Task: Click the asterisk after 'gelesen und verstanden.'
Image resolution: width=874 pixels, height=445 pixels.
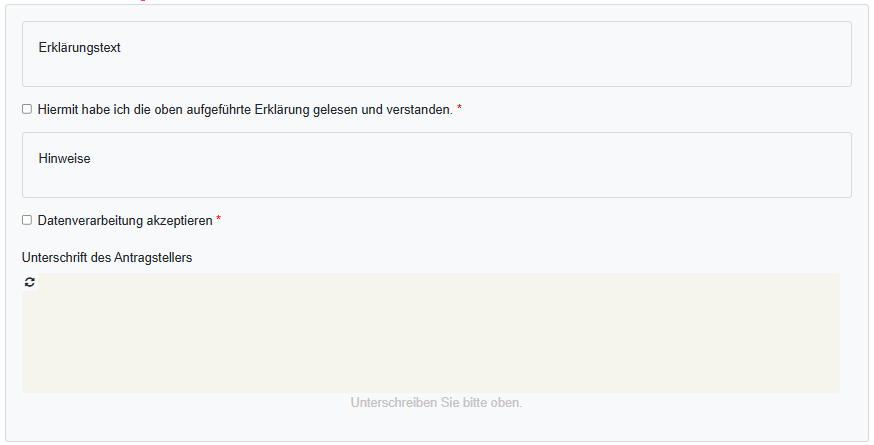Action: (459, 109)
